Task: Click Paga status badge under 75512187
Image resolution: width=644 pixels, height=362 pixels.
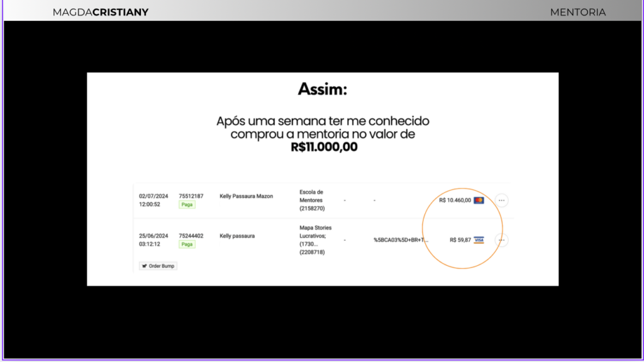Action: tap(187, 204)
